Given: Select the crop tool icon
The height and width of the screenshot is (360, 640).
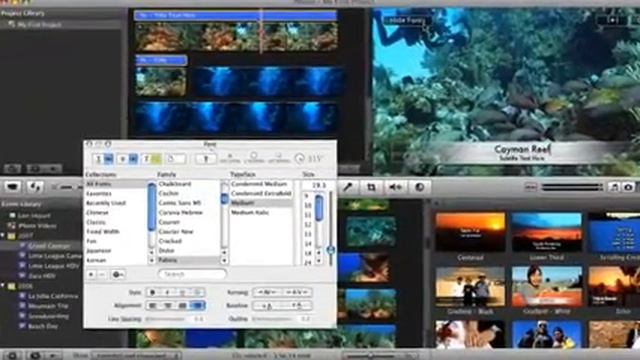Looking at the screenshot, I should (371, 187).
